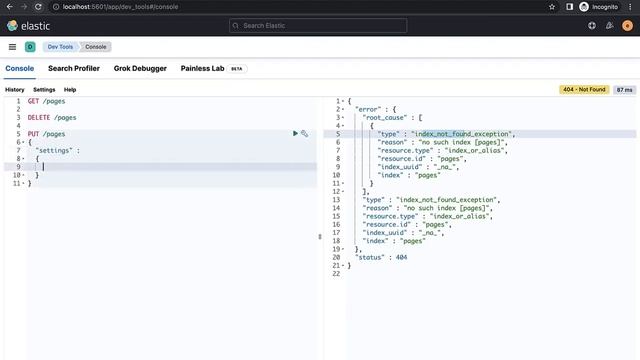
Task: Switch to the Search Profiler tab
Action: pos(74,69)
